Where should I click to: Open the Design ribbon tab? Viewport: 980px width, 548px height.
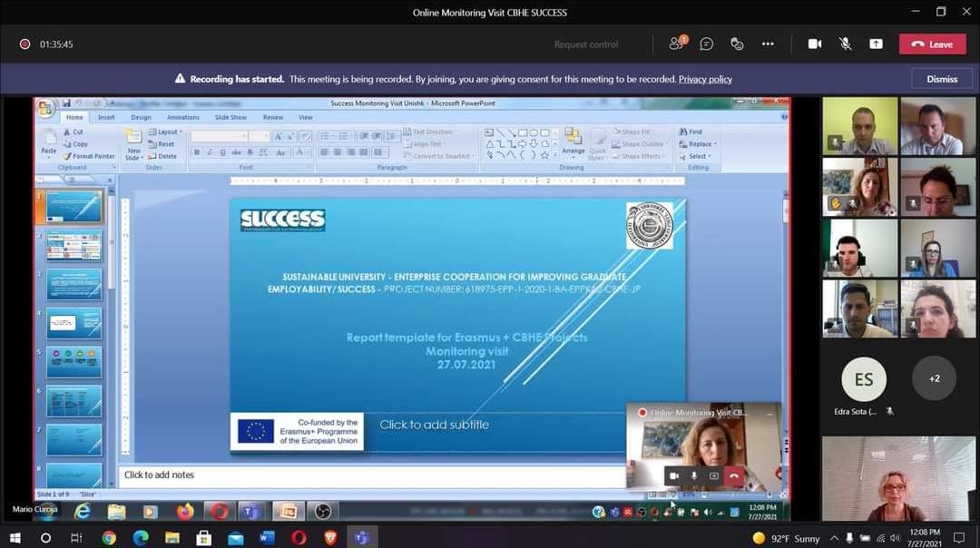(141, 117)
